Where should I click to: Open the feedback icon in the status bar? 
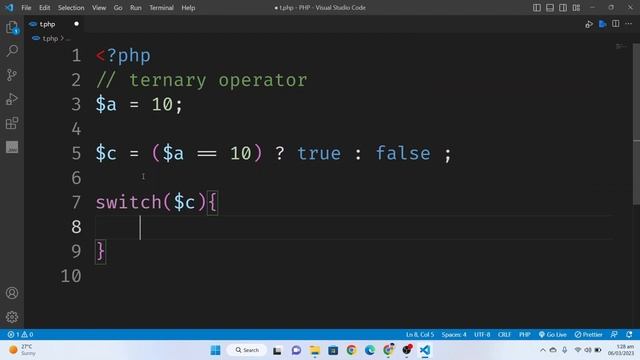tap(614, 335)
